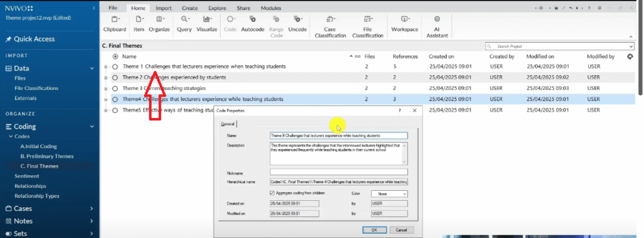Open File Classification in the ribbon

tap(367, 26)
